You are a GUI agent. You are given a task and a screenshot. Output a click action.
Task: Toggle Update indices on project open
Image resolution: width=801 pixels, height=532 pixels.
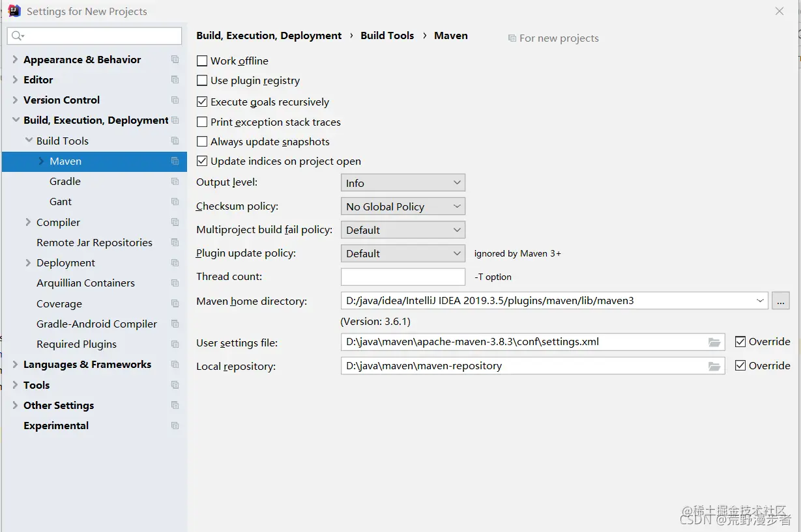click(202, 161)
